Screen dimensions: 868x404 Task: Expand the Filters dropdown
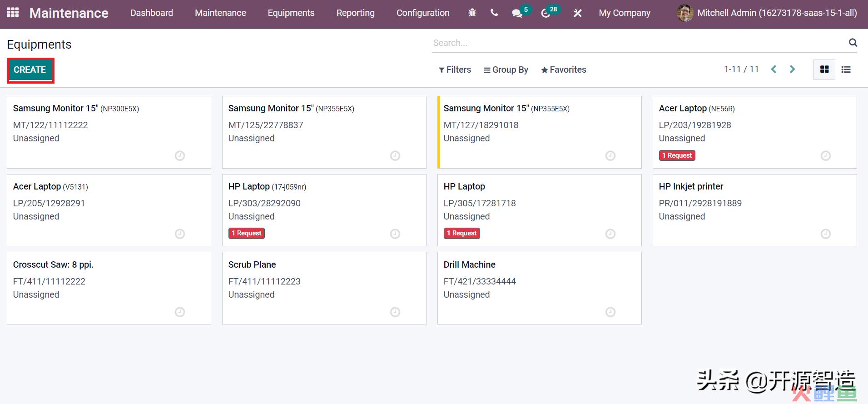pyautogui.click(x=455, y=70)
